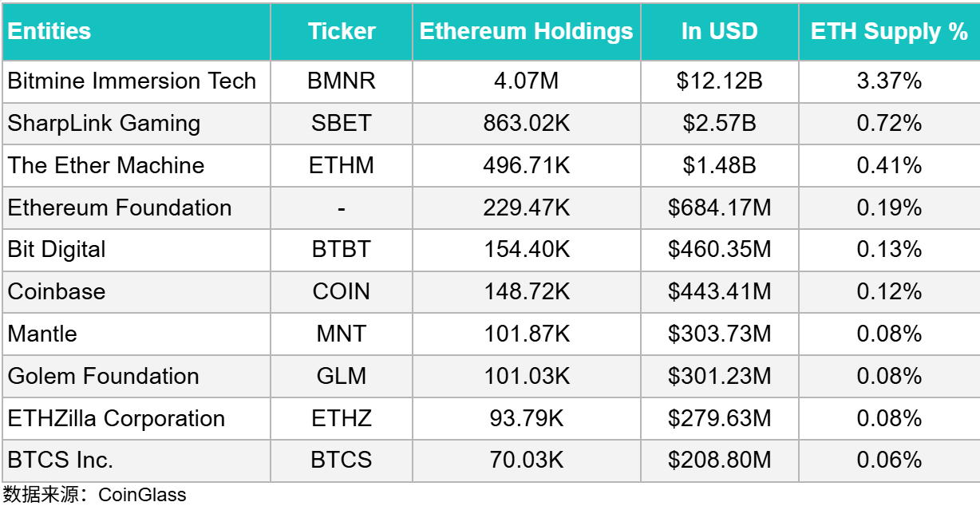Image resolution: width=980 pixels, height=506 pixels.
Task: Click the Mantle entity name
Action: point(43,334)
